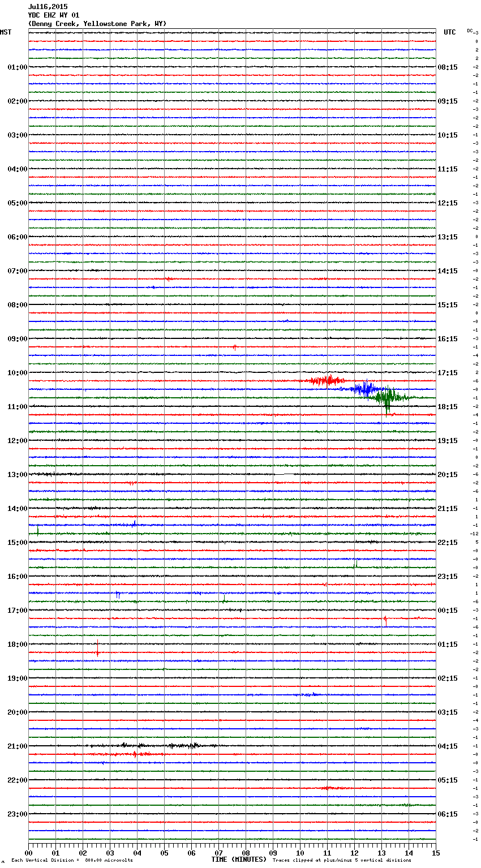
Task: Click the 'UTC' column header
Action: [449, 32]
